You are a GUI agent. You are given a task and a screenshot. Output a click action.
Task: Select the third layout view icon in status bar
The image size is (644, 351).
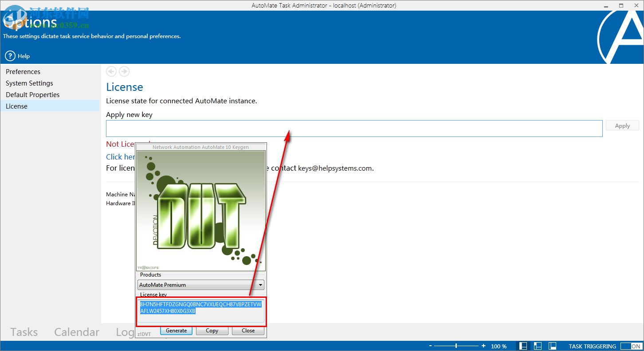tap(552, 346)
